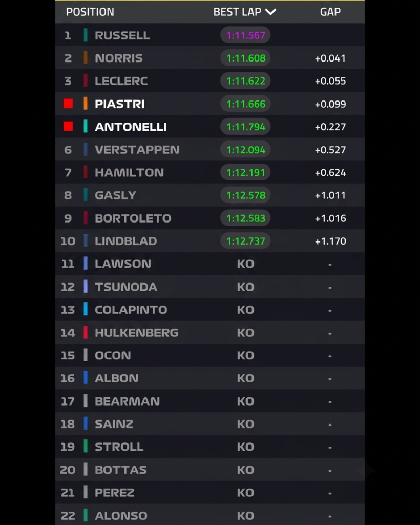The image size is (420, 525).
Task: Click Colapinto's light blue team bar
Action: coord(86,309)
